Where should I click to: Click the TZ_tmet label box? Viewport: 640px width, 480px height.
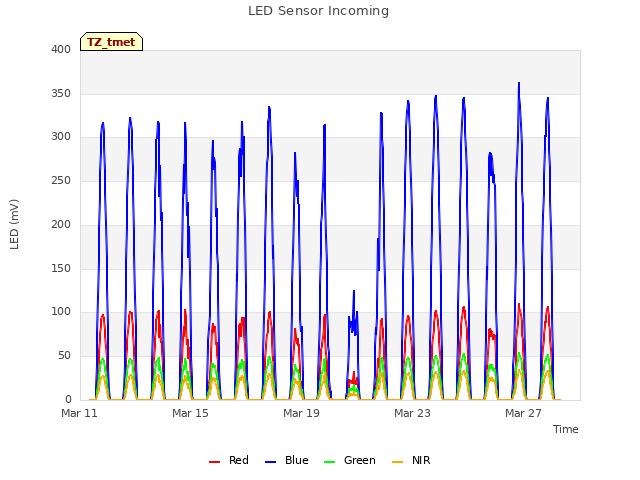pyautogui.click(x=111, y=42)
